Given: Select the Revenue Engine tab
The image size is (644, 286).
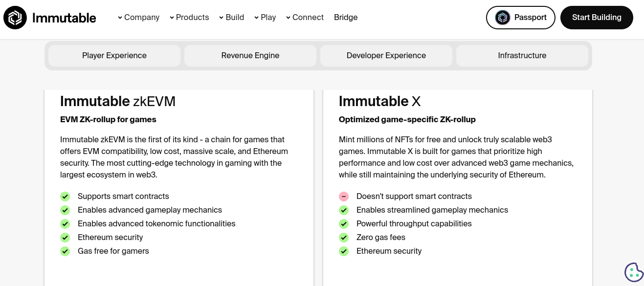Looking at the screenshot, I should [250, 56].
